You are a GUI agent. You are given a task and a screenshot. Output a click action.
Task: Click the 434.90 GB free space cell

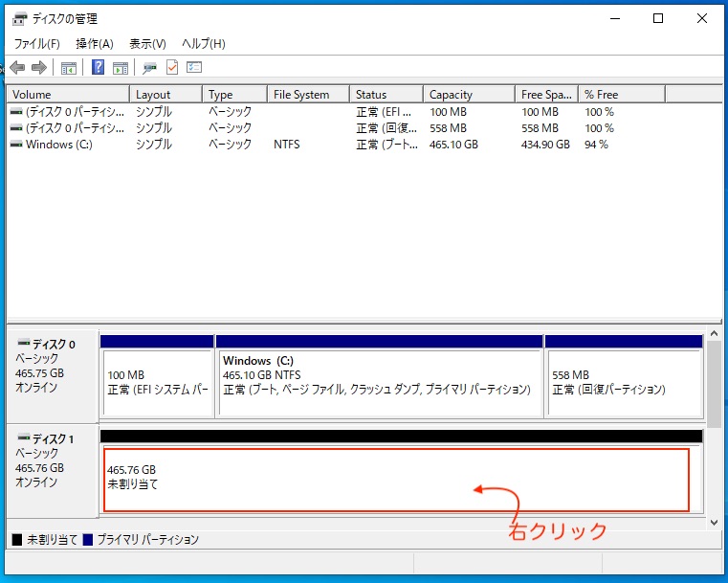[545, 145]
